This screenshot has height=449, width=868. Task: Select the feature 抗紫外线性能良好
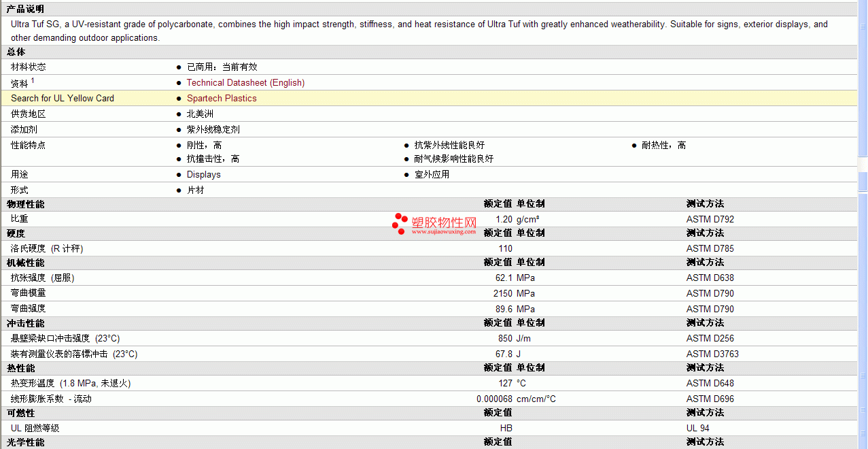click(449, 145)
